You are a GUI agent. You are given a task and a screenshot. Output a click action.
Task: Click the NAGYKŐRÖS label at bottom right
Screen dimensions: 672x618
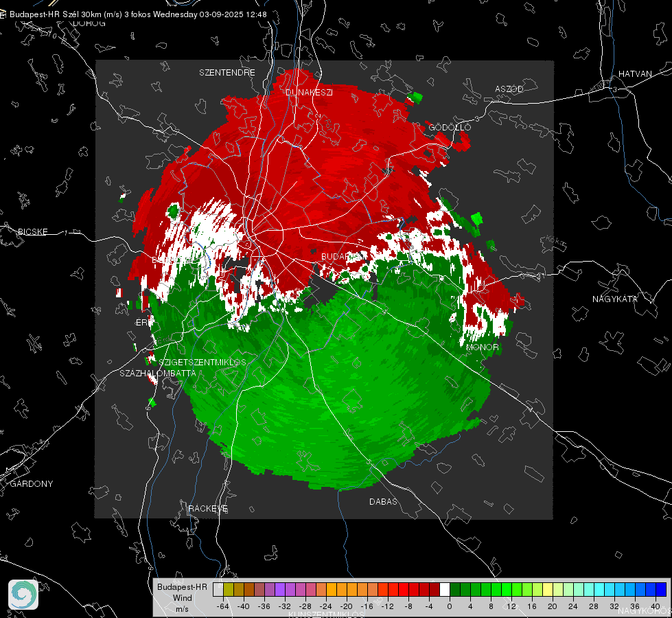(x=645, y=611)
